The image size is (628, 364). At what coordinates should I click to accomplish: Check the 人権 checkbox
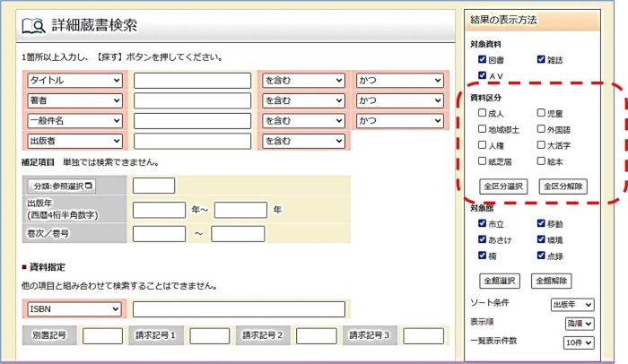click(483, 145)
